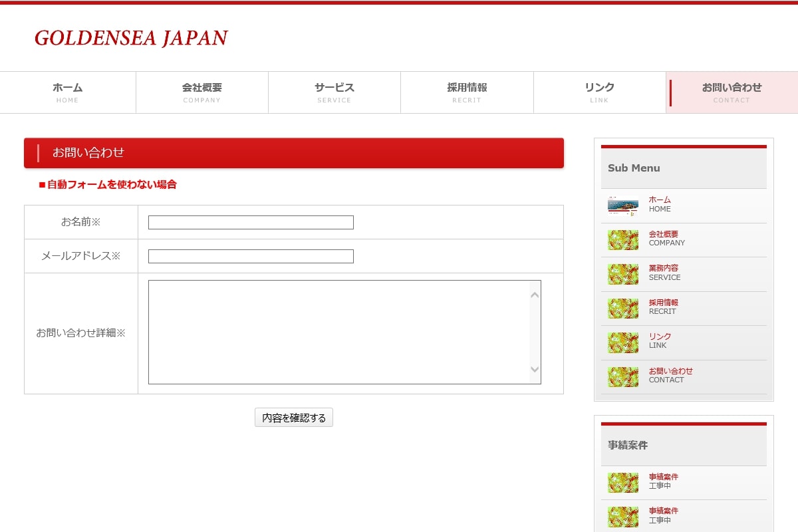The image size is (798, 532).
Task: Click the GOLDENSEA JAPAN logo
Action: pos(131,38)
